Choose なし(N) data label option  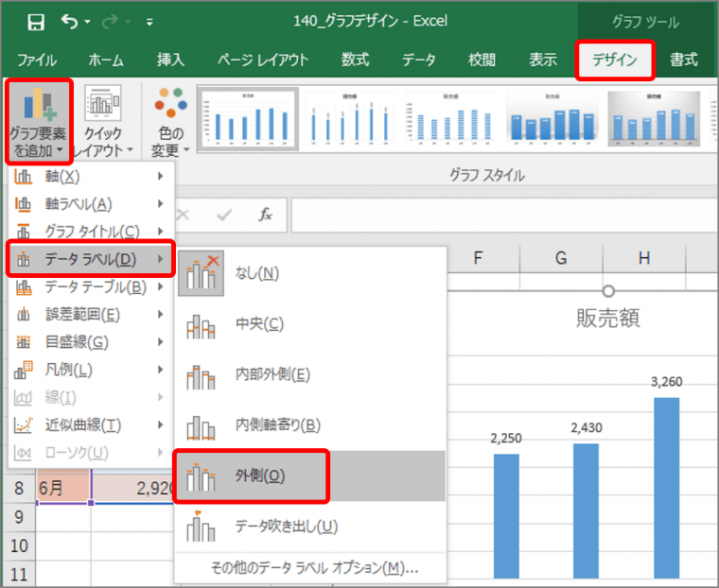(x=311, y=273)
